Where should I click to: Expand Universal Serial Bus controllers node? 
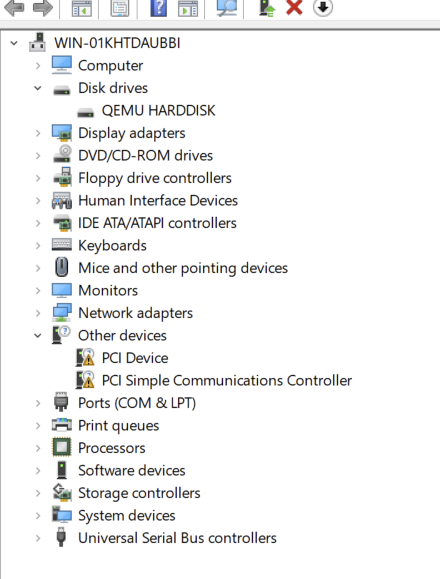click(x=38, y=538)
